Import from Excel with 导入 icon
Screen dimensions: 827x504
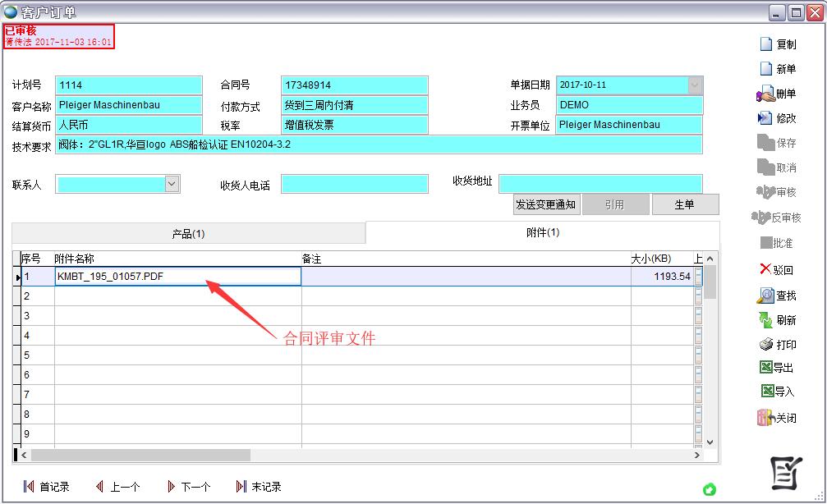[x=765, y=392]
